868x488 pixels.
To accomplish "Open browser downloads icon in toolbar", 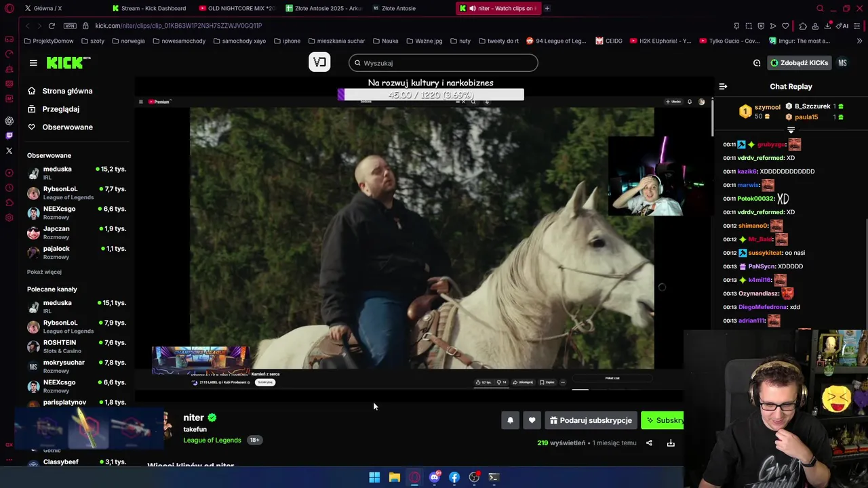I will click(828, 26).
